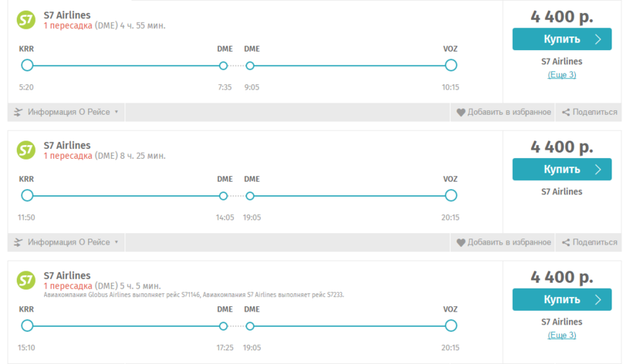Screen dimensions: 623x364
Task: Expand flight information for the 11:50 departure
Action: [x=73, y=242]
